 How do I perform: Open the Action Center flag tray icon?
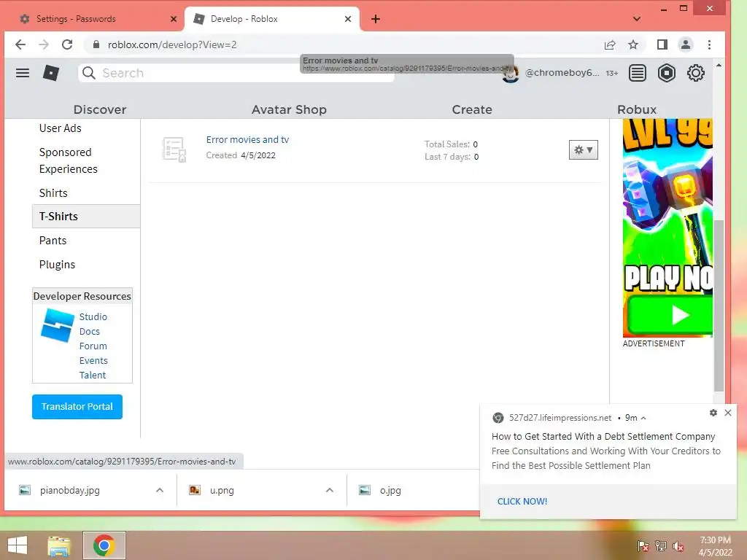pos(643,546)
